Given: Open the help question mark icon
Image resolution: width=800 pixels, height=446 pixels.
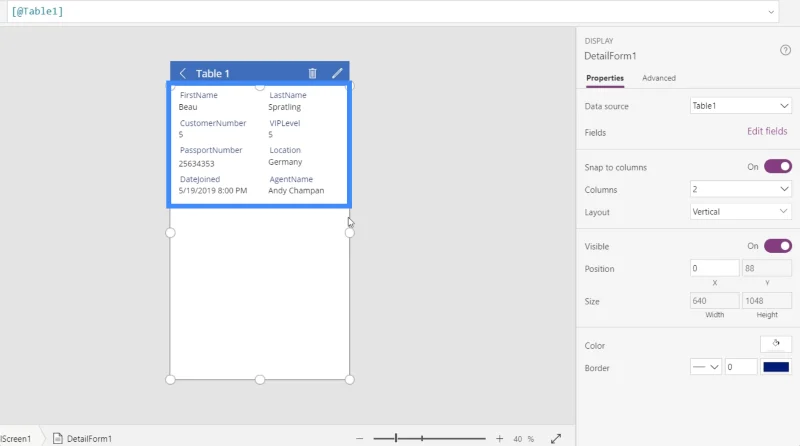Looking at the screenshot, I should (785, 50).
